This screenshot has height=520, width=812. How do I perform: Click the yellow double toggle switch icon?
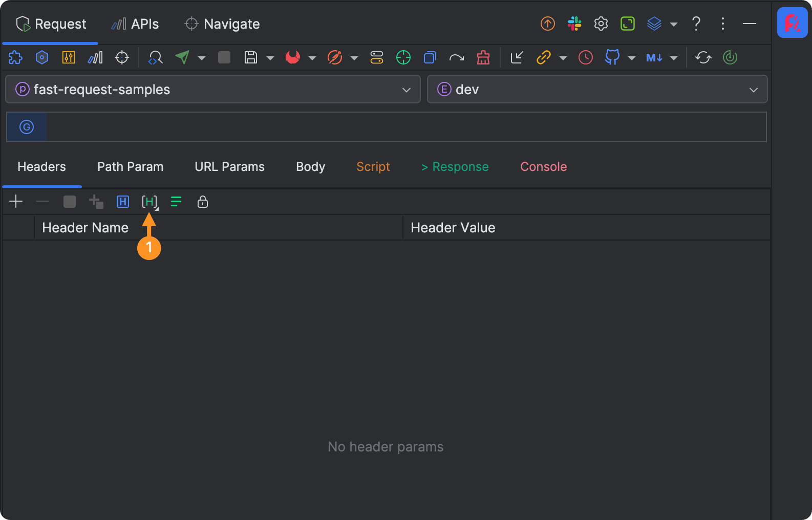[376, 57]
